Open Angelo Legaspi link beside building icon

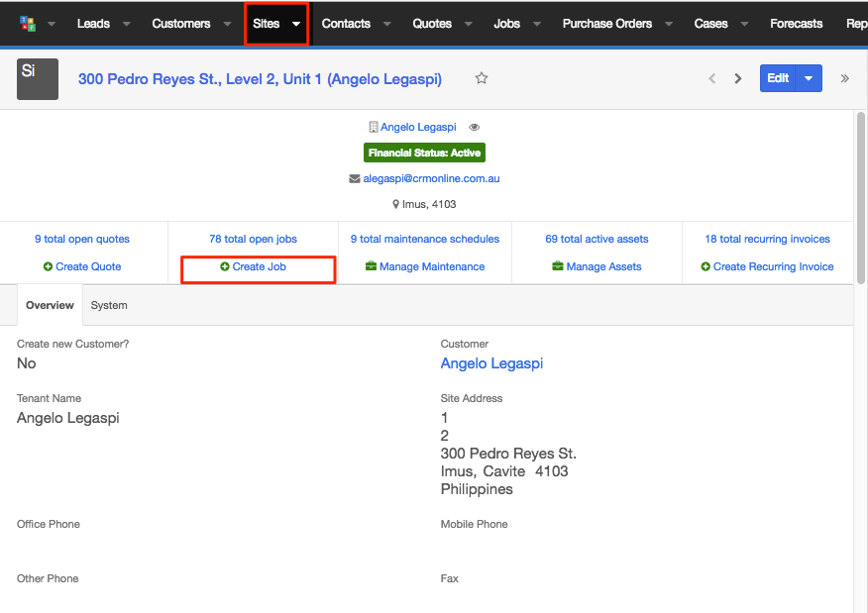click(x=418, y=127)
